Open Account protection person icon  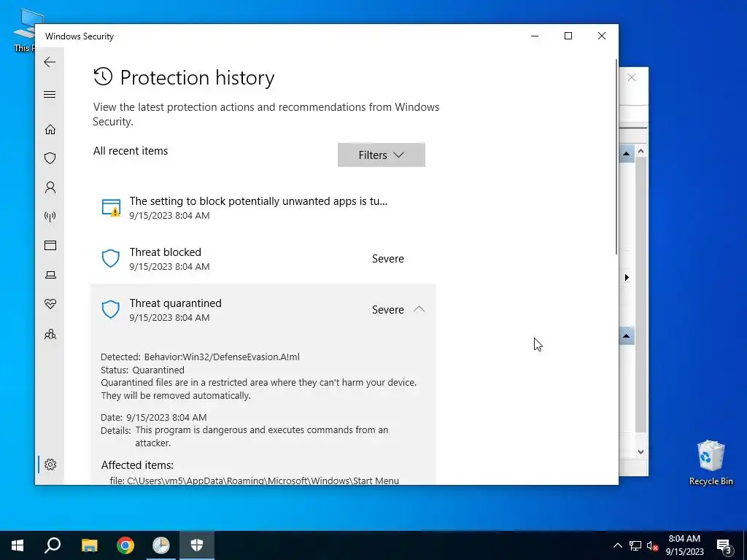tap(50, 187)
